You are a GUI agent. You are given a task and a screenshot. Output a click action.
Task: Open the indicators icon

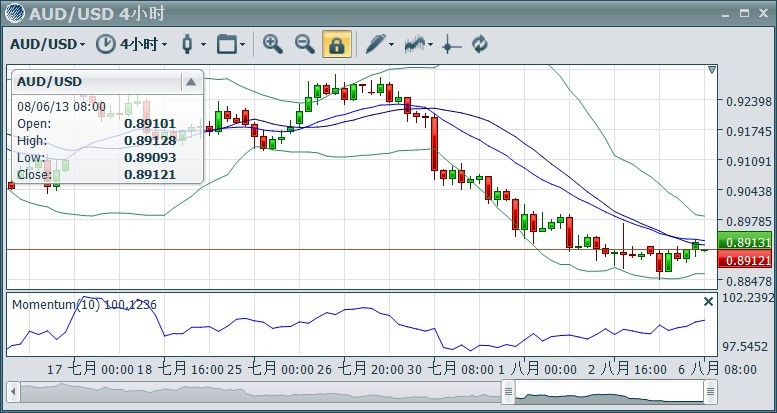click(415, 44)
